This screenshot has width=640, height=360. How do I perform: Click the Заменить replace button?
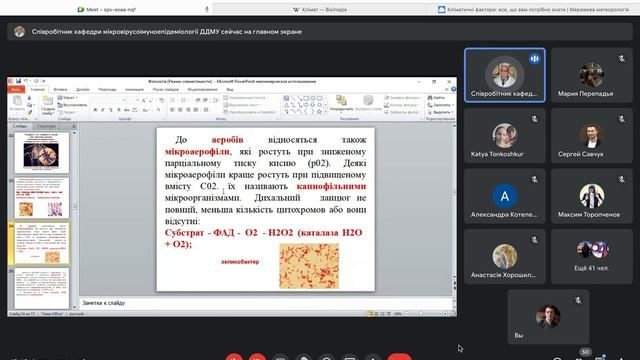click(x=440, y=105)
